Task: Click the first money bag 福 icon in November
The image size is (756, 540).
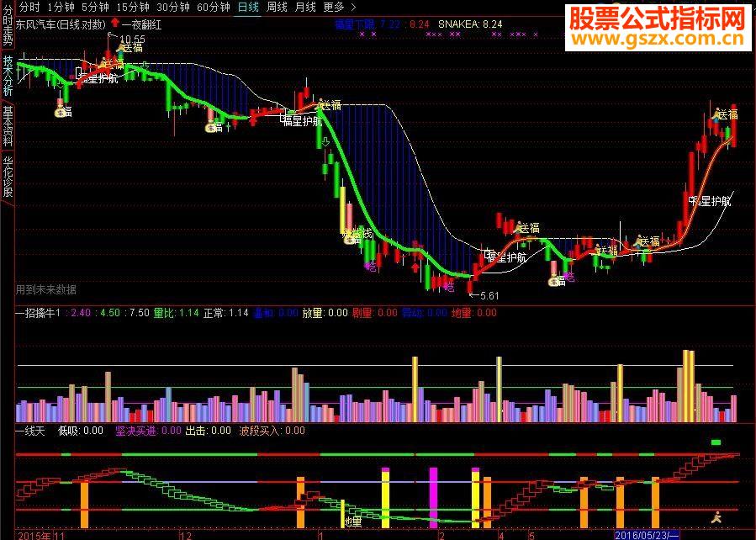Action: tap(61, 112)
